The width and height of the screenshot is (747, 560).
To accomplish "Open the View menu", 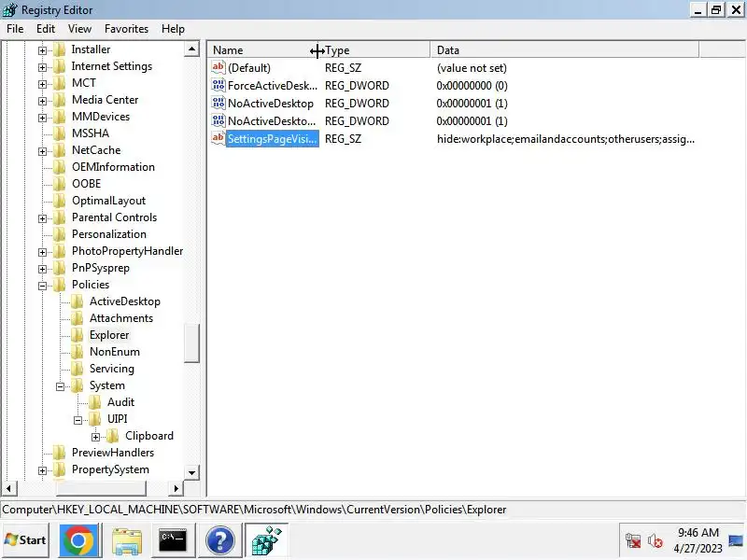I will click(x=79, y=29).
